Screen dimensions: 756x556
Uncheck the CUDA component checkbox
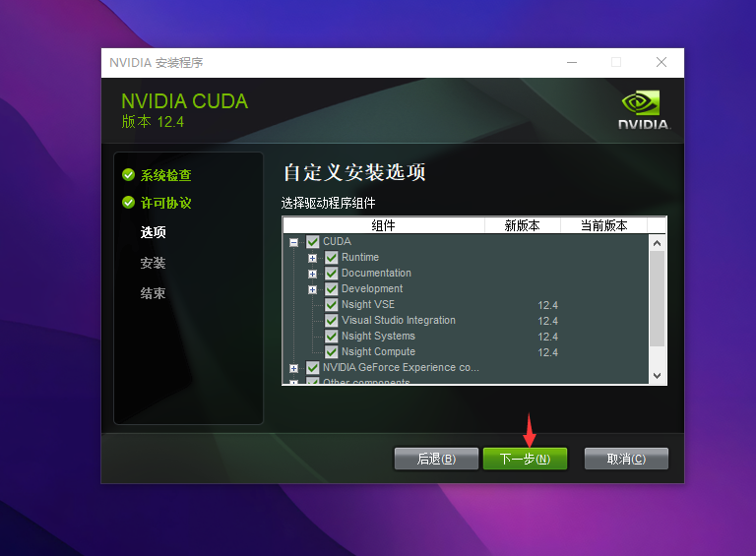click(313, 242)
